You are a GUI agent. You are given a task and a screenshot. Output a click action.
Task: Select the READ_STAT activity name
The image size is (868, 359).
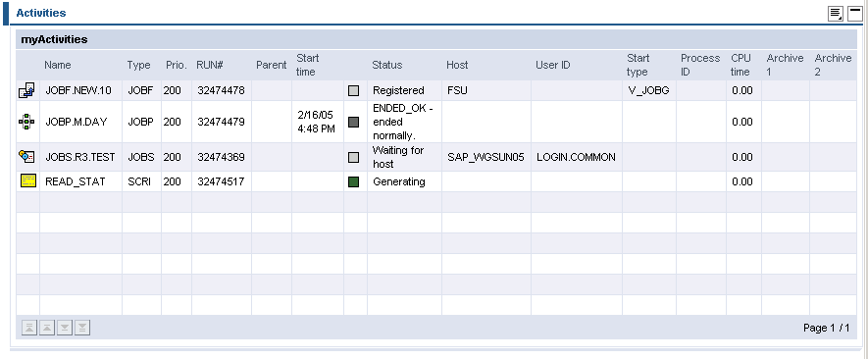coord(76,181)
